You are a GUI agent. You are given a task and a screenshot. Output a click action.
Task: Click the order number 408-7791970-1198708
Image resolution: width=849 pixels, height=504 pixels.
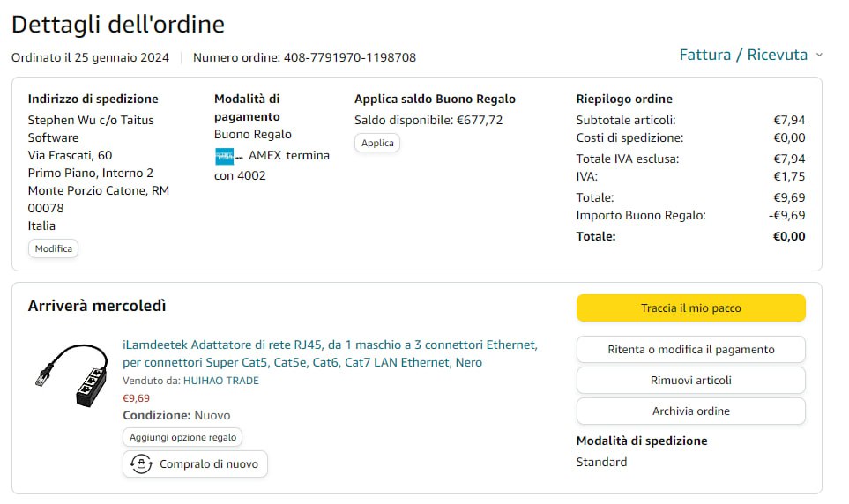(349, 58)
